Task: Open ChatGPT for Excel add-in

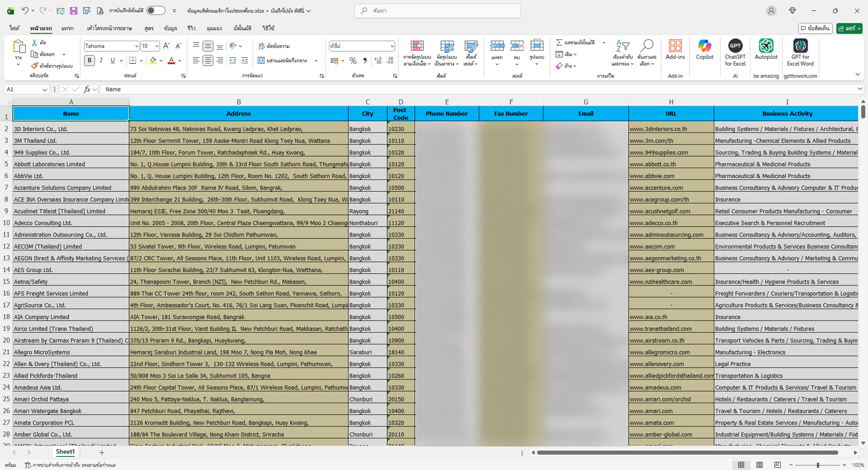Action: pyautogui.click(x=735, y=47)
